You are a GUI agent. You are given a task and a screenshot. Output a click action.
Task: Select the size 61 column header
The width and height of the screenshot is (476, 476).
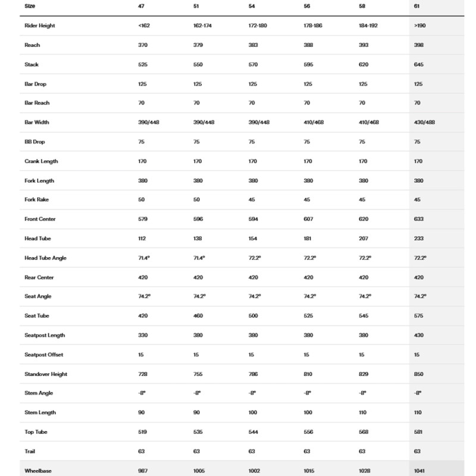(x=416, y=5)
